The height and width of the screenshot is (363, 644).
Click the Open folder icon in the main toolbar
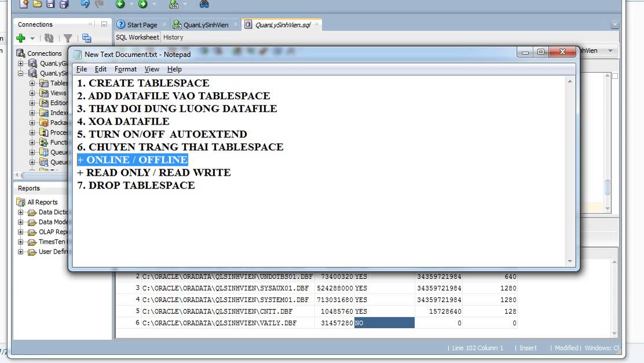click(38, 4)
